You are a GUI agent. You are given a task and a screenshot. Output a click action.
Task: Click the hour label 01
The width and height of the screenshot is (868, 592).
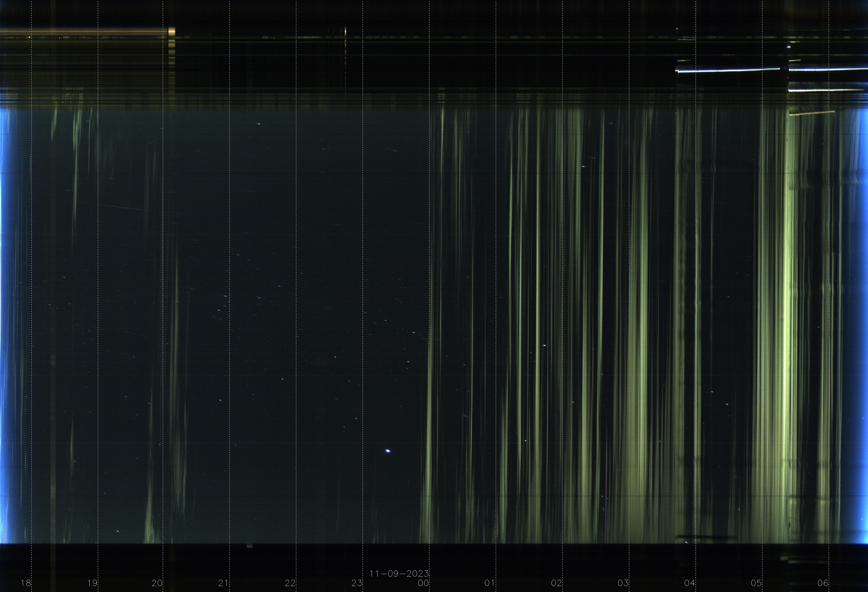tap(490, 583)
